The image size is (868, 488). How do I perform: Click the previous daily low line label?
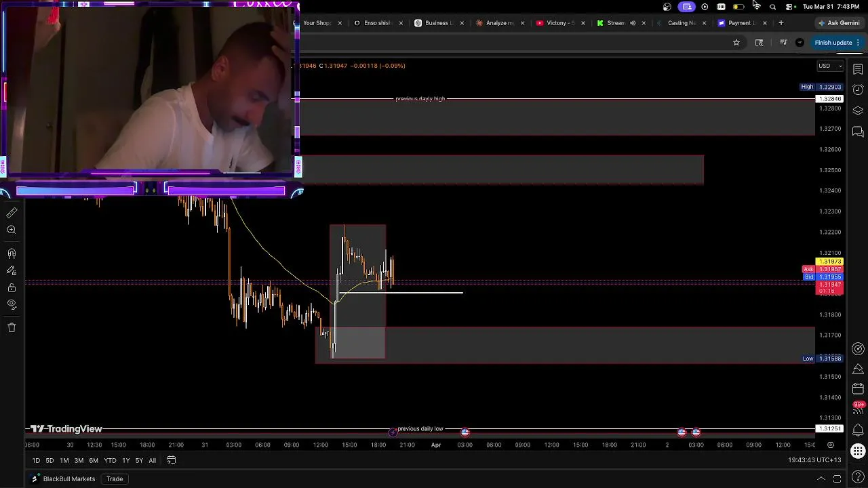420,429
